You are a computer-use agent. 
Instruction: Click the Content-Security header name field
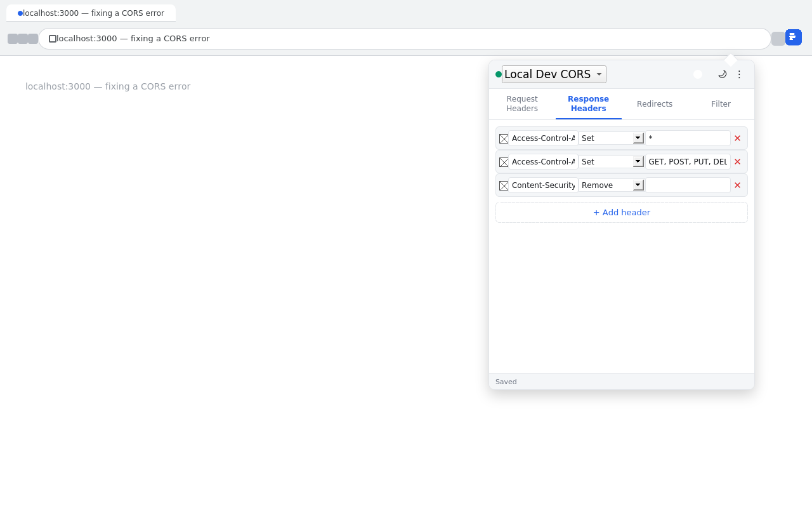click(544, 185)
